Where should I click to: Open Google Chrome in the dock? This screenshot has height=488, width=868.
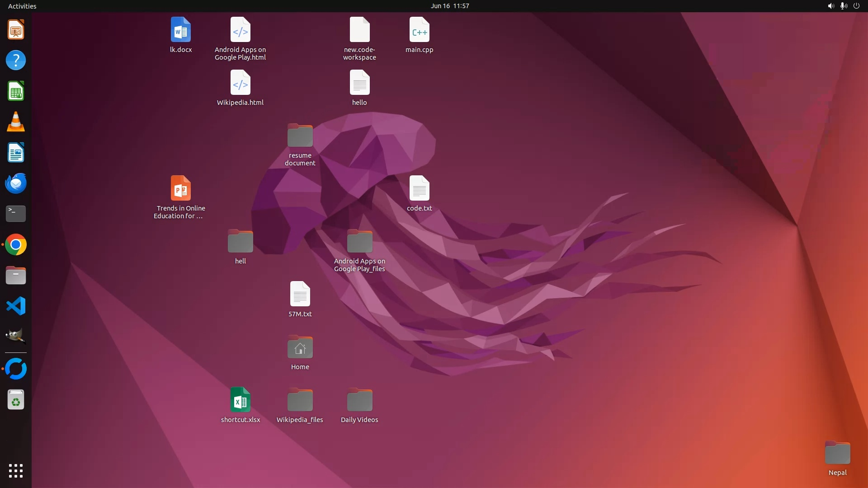point(16,245)
